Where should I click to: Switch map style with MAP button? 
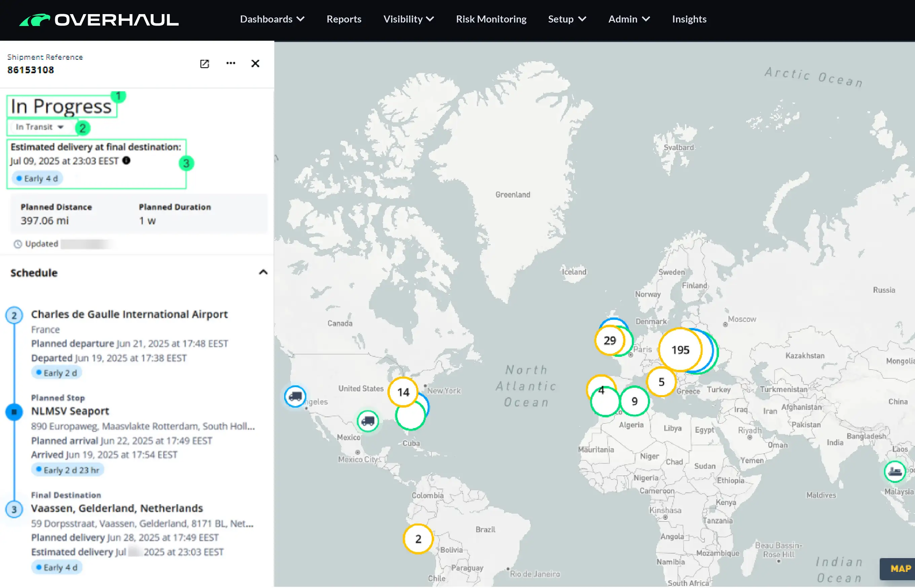[x=899, y=569]
